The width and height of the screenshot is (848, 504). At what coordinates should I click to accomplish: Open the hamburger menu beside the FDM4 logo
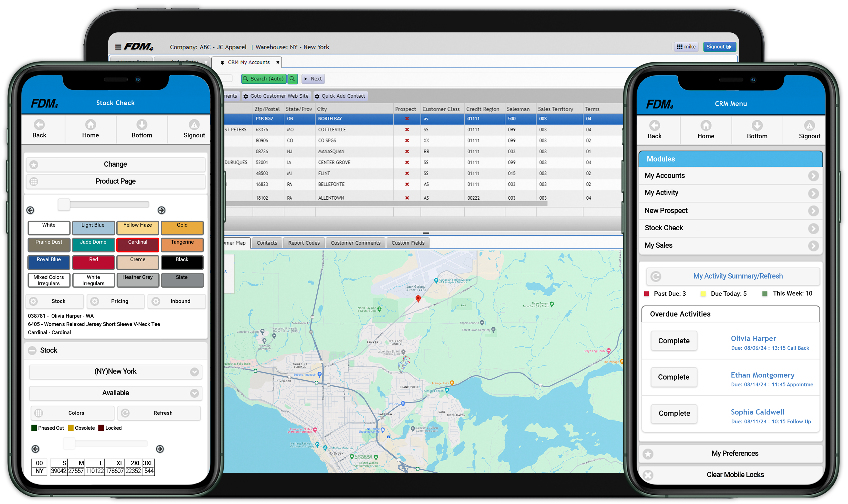click(x=118, y=47)
